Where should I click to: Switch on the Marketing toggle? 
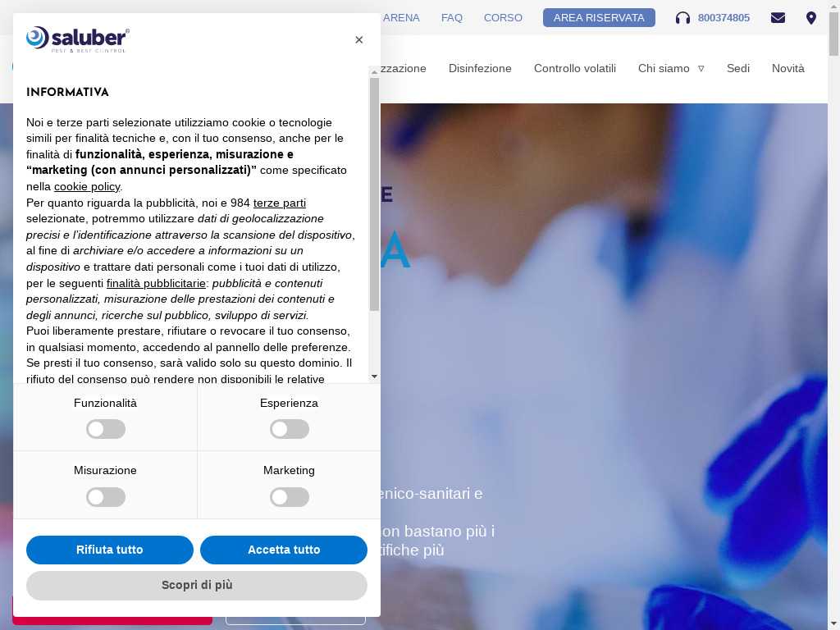click(x=290, y=497)
